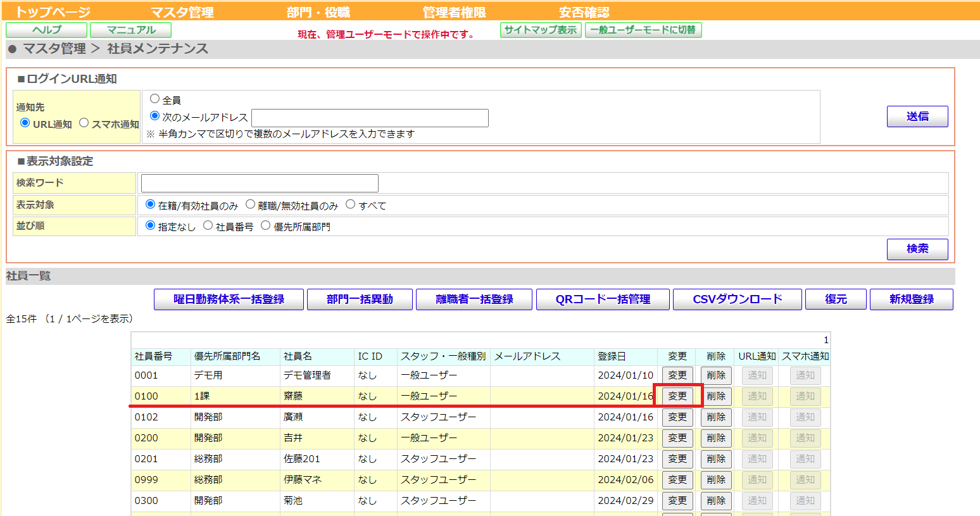Open the 管理者権限 menu

[455, 12]
